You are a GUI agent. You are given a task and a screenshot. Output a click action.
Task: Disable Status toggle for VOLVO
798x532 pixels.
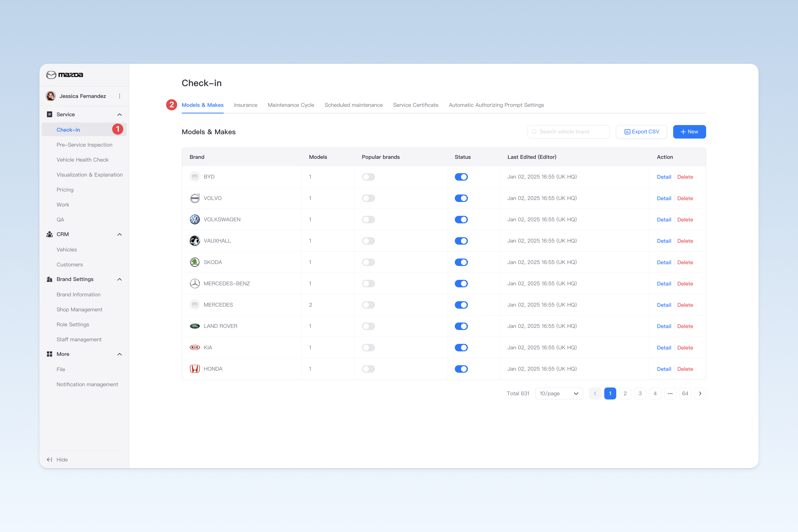[461, 198]
